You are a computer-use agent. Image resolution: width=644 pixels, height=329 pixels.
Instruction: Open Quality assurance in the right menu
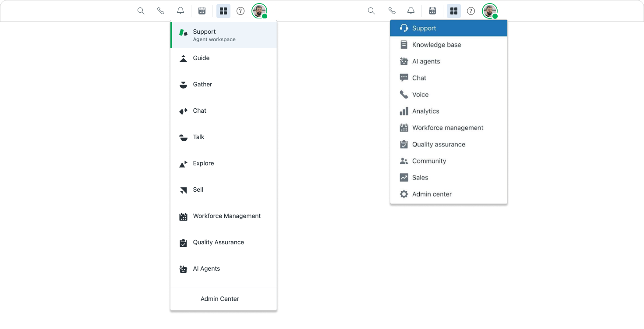449,145
